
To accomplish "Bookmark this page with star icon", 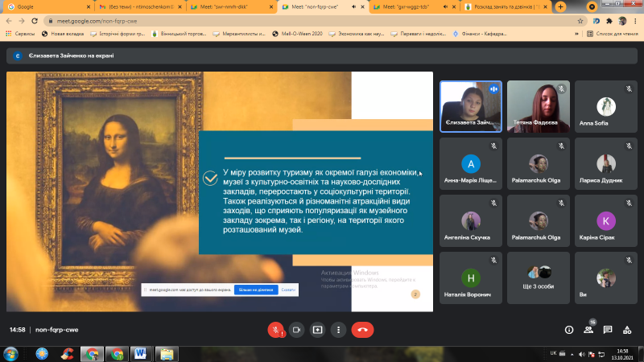I will [x=580, y=21].
